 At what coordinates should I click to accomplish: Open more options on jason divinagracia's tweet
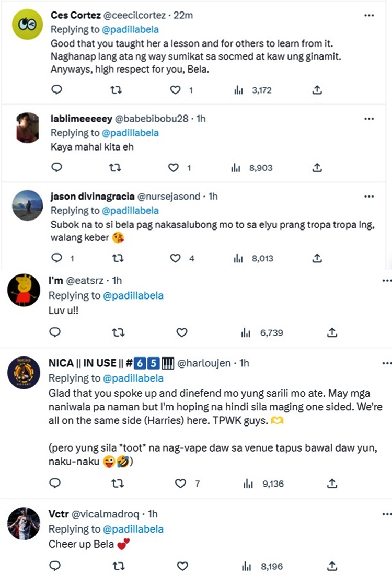pyautogui.click(x=369, y=196)
